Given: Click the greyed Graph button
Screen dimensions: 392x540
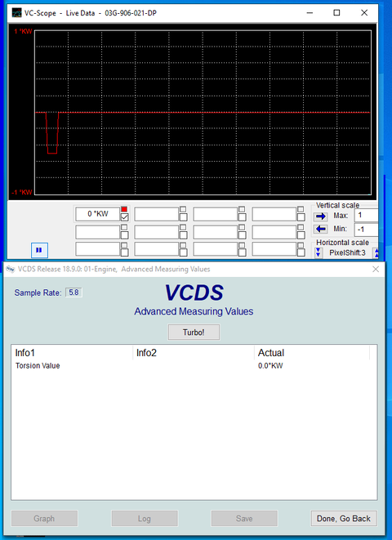Looking at the screenshot, I should pos(44,518).
